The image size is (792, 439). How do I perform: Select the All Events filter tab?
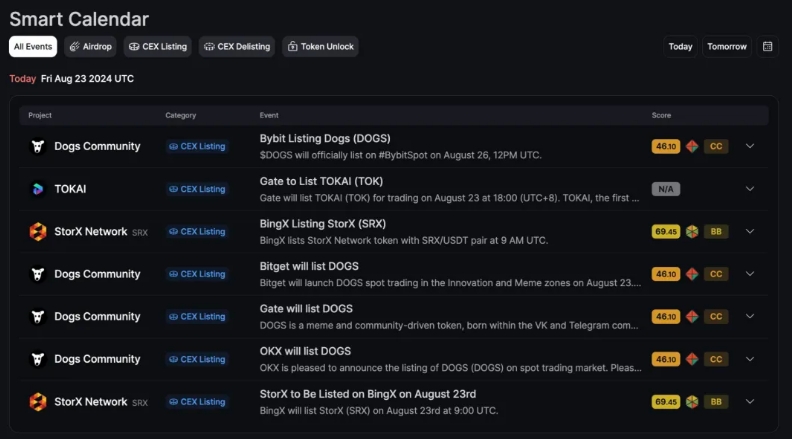point(33,46)
